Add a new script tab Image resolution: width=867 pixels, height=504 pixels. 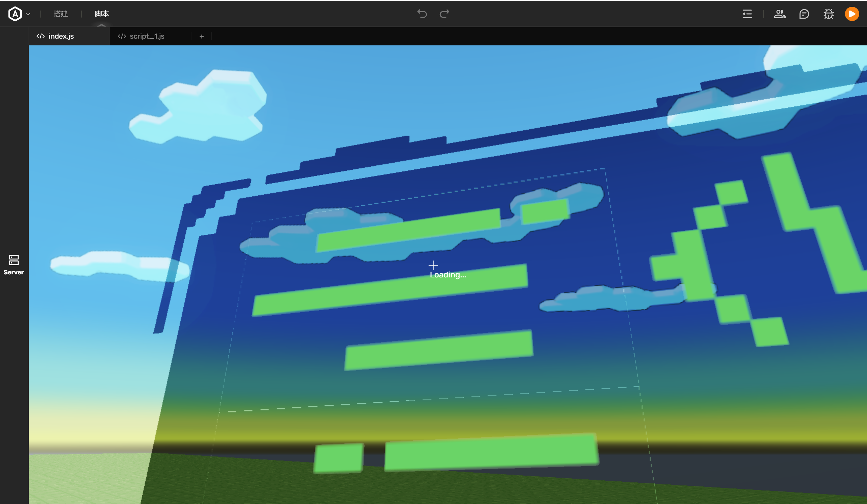202,36
